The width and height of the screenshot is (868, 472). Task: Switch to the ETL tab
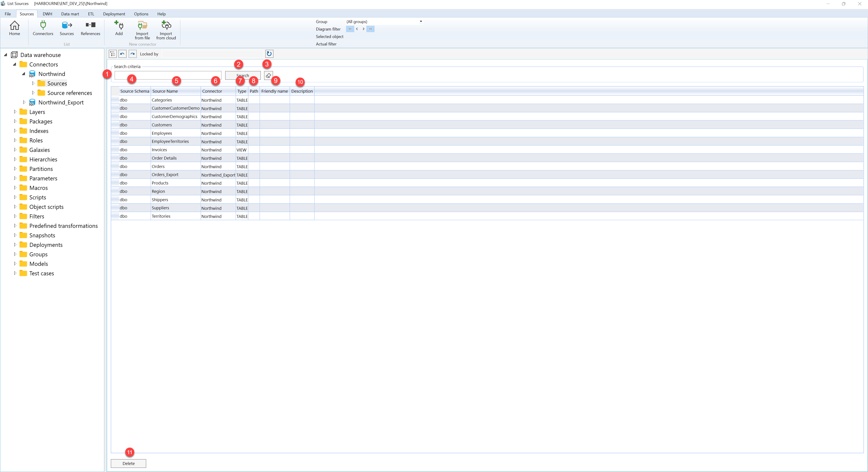point(91,14)
